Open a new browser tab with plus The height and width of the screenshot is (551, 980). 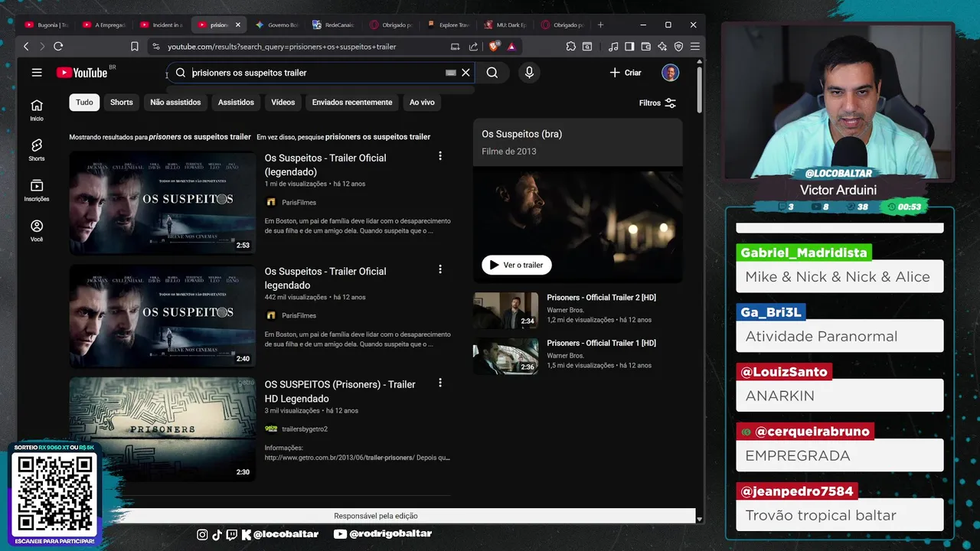(600, 24)
